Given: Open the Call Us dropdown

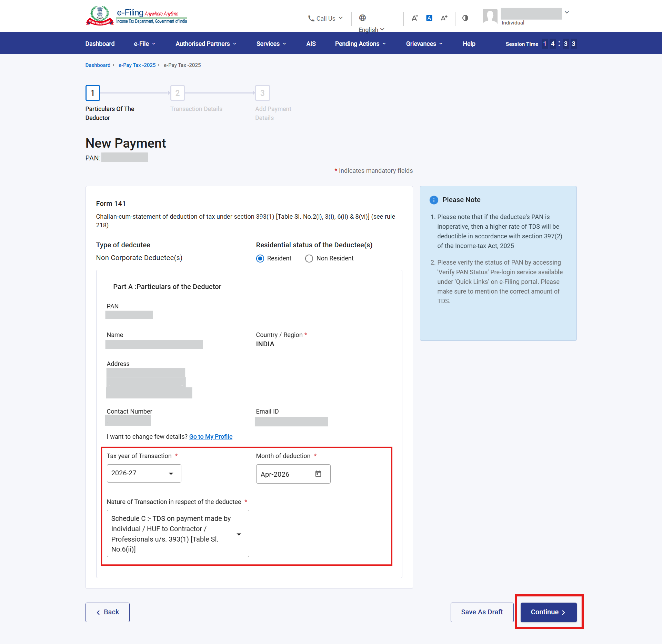Looking at the screenshot, I should pos(325,18).
